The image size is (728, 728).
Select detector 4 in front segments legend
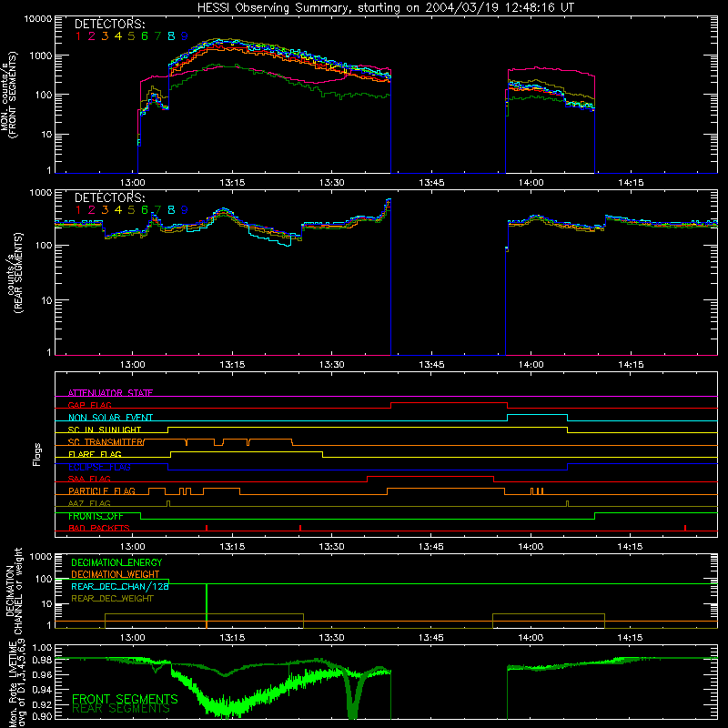(x=118, y=36)
